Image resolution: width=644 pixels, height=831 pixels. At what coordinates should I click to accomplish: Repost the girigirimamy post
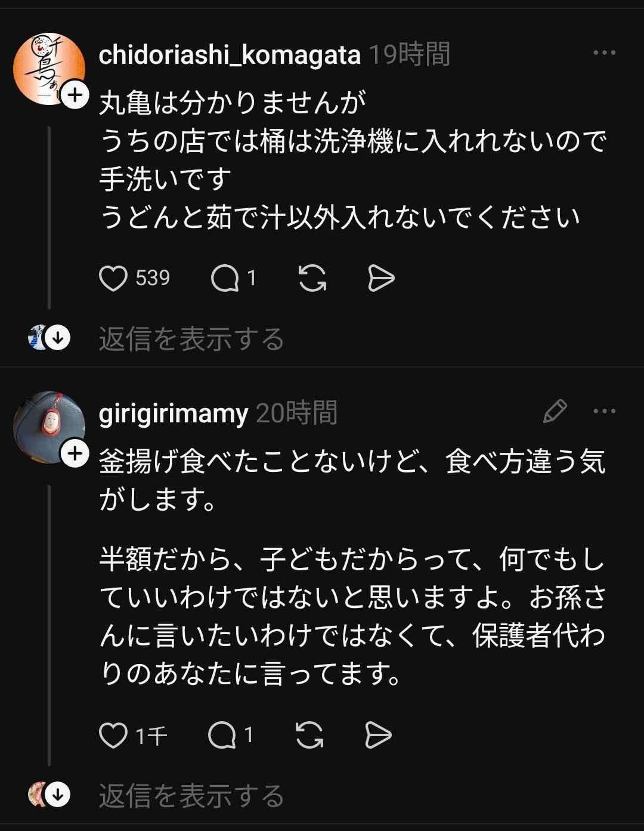(309, 736)
